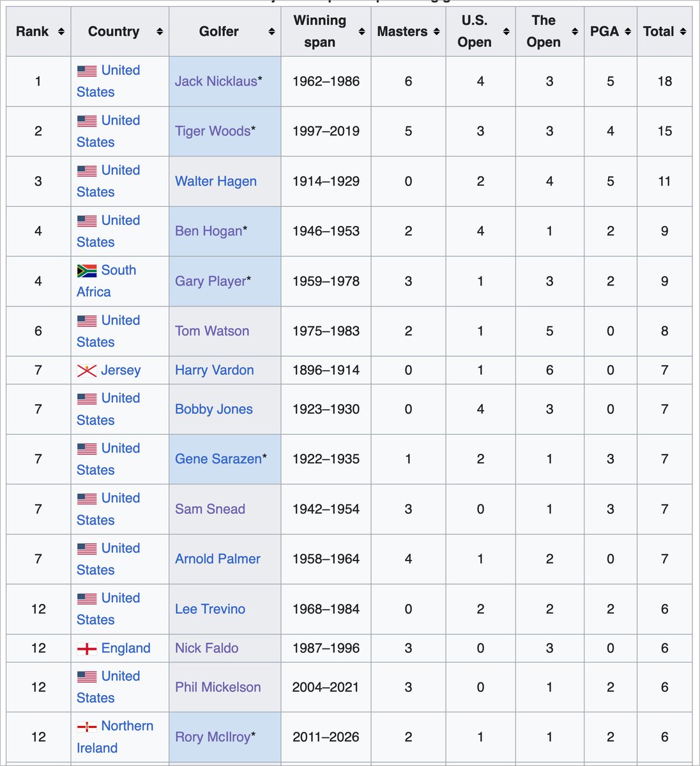Open the England country link
The height and width of the screenshot is (766, 700).
coord(126,648)
